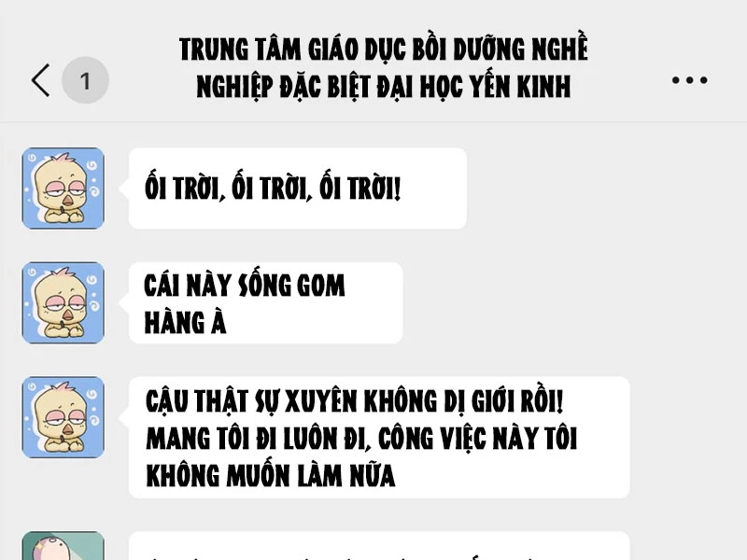Select the 'Ối trời, ối trời, ối trời!' message bubble
Viewport: 747px width, 560px height.
[297, 189]
